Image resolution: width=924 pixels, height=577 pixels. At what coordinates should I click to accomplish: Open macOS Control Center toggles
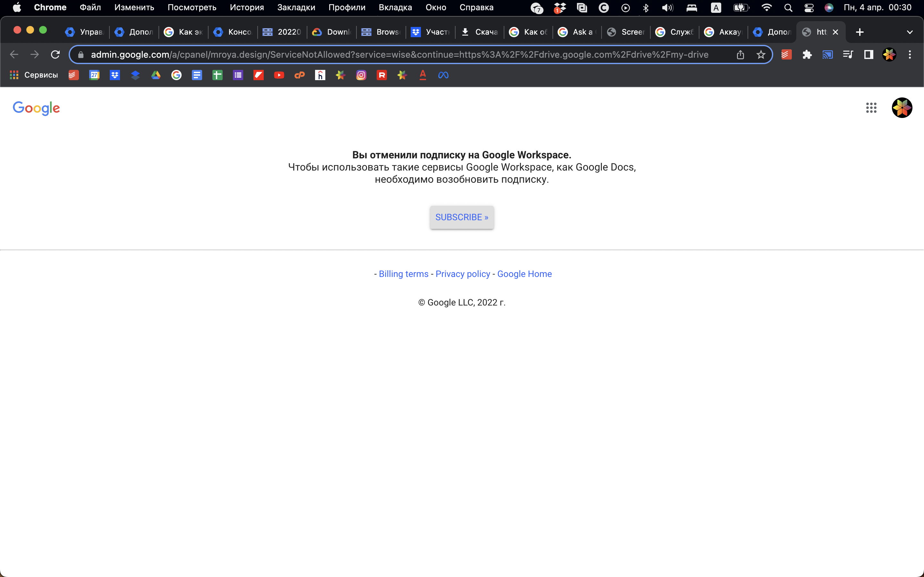tap(809, 8)
